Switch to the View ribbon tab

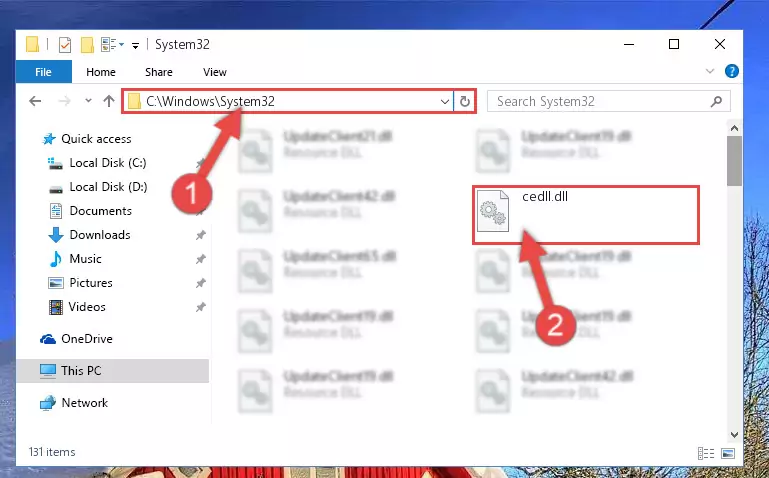point(215,72)
